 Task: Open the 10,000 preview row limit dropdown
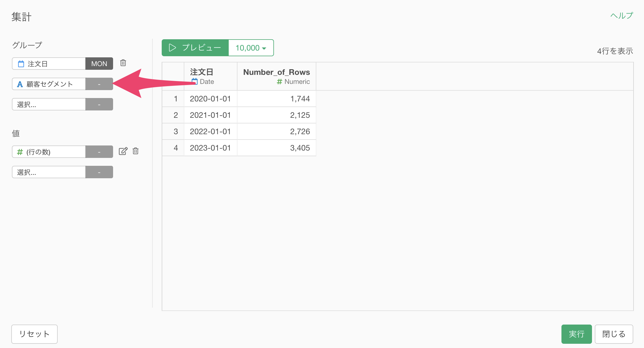coord(251,48)
